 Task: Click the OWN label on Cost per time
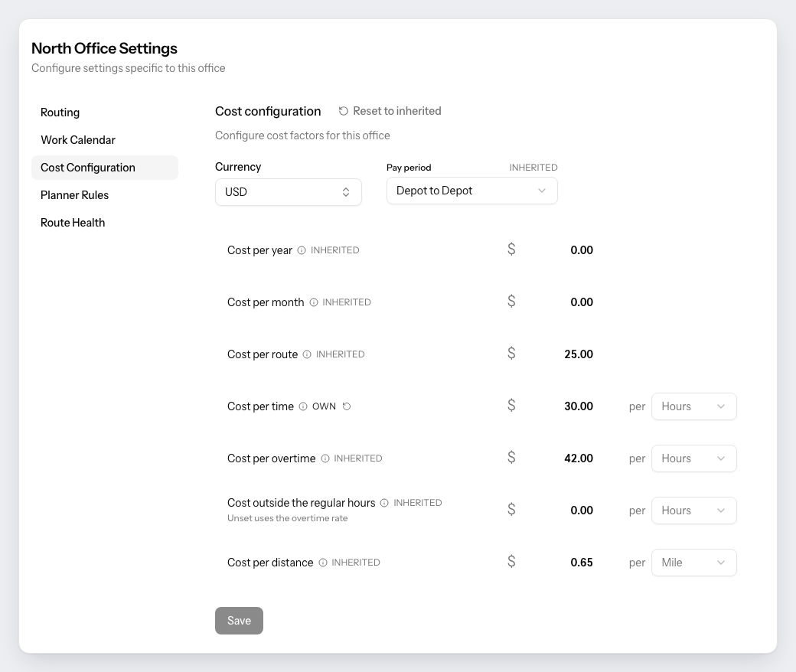(324, 406)
